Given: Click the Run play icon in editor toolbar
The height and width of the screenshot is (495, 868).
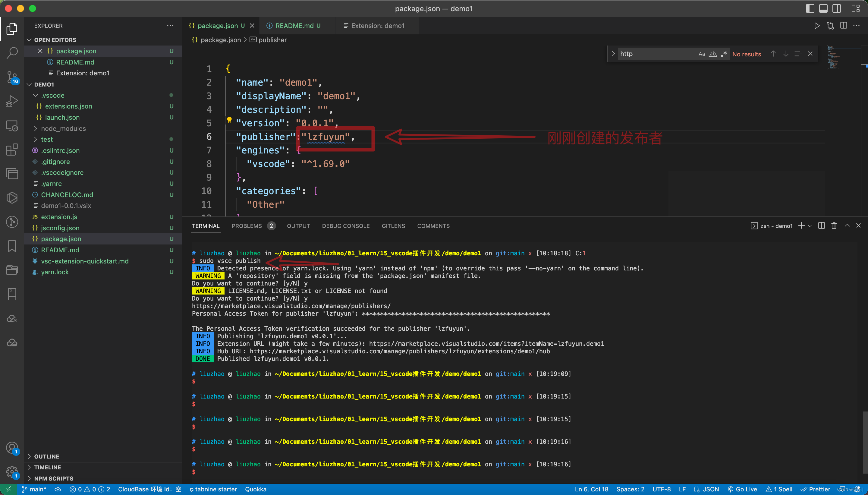Looking at the screenshot, I should [x=817, y=26].
